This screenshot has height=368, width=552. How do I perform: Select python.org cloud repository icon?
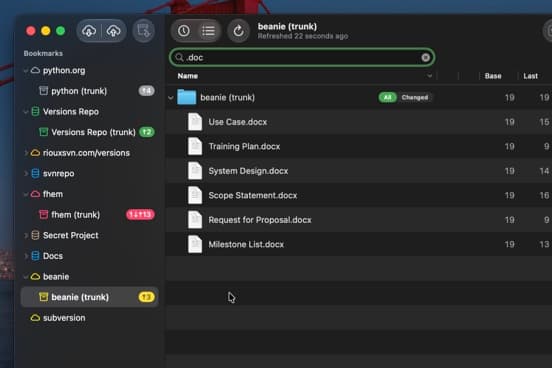point(35,70)
